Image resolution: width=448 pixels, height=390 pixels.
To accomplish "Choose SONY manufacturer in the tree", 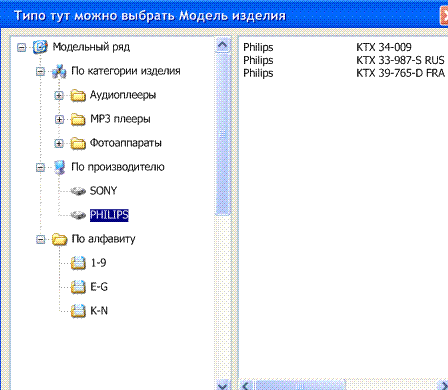I will [104, 191].
